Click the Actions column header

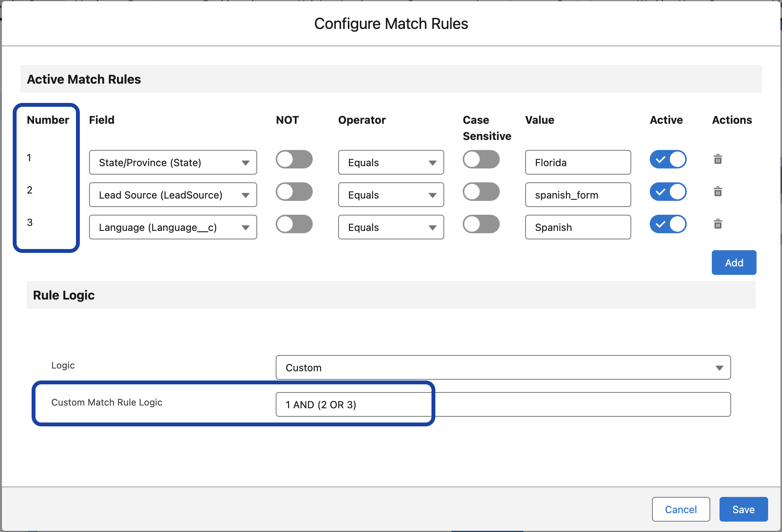click(x=732, y=120)
